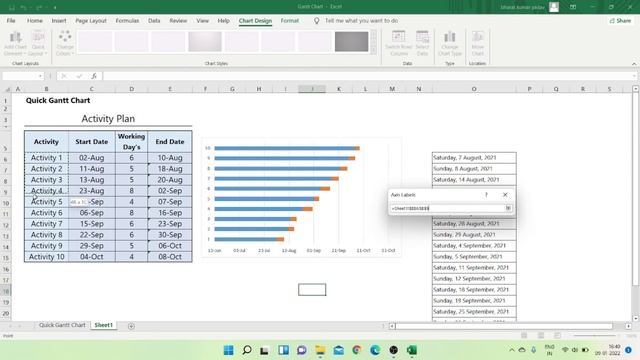Select the gradient gray chart style thumbnail

[205, 42]
